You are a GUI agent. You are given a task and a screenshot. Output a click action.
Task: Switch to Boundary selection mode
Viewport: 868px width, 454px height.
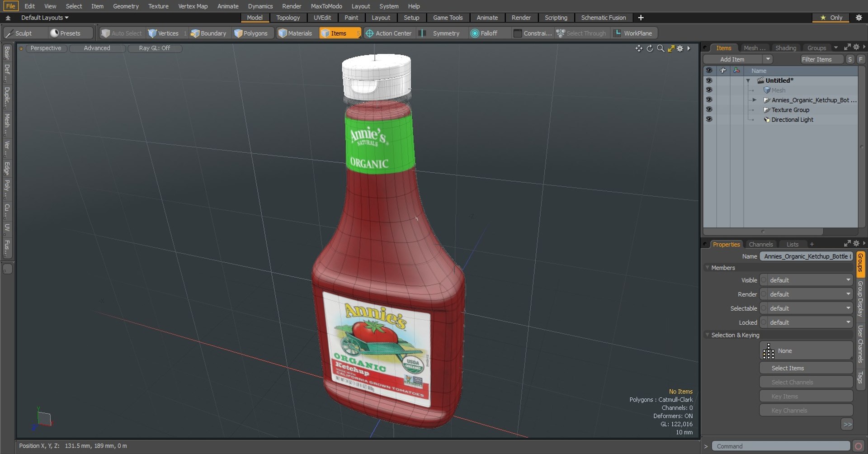[x=209, y=33]
